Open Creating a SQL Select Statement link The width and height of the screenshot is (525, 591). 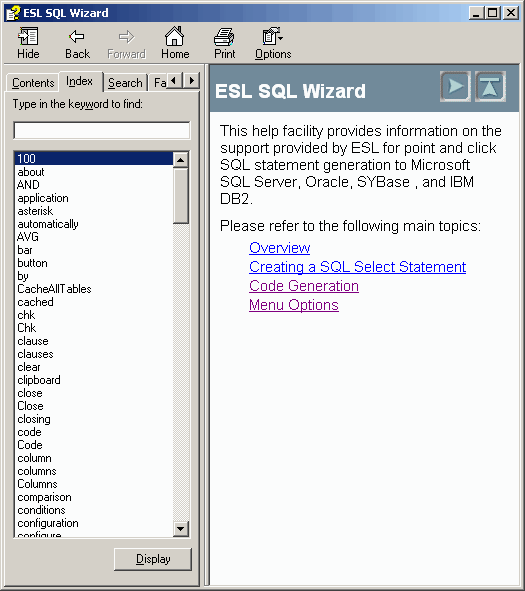(357, 267)
